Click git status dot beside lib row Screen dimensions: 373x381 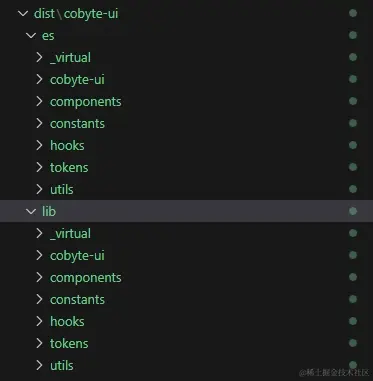coord(353,211)
